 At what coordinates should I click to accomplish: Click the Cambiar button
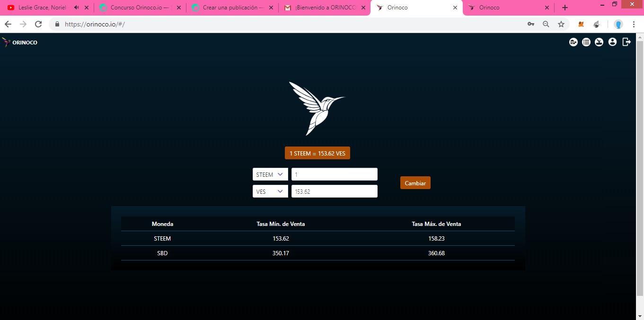(415, 183)
